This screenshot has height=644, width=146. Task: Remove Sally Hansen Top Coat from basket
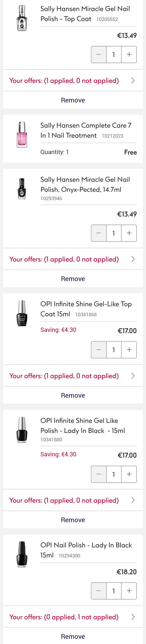73,100
